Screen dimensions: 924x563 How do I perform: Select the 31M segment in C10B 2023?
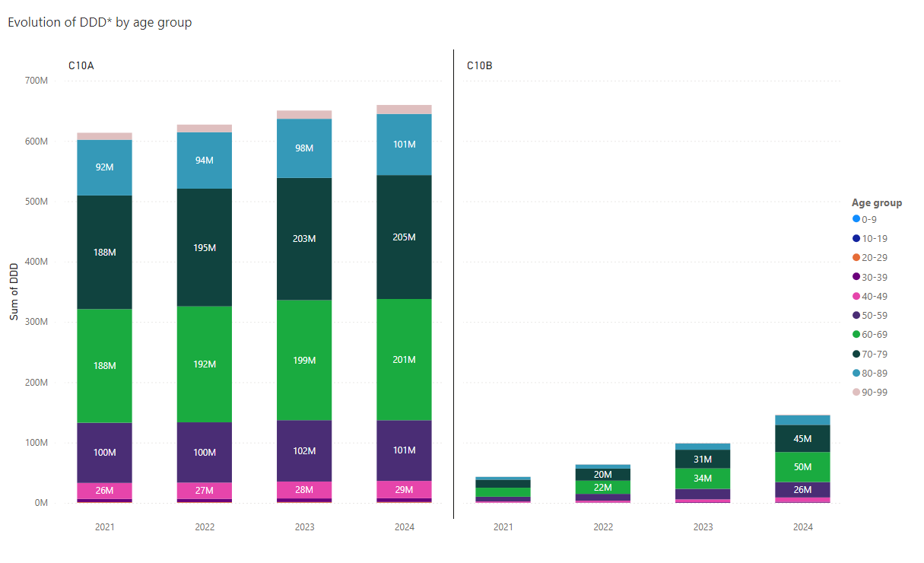click(703, 459)
